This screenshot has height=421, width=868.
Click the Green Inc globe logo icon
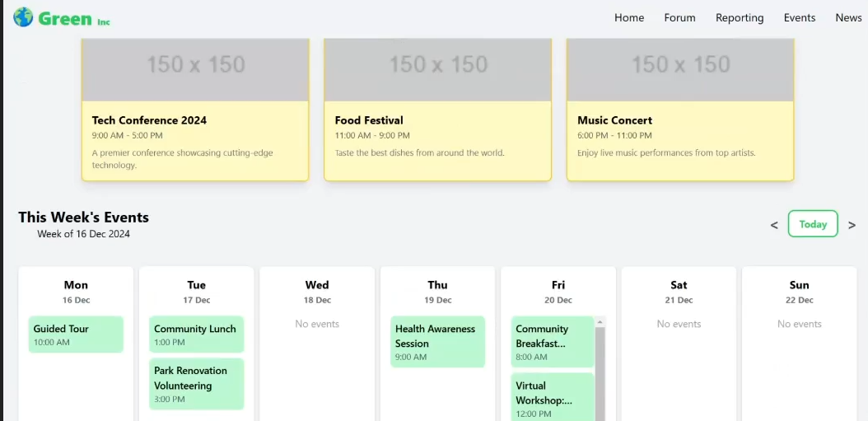(23, 17)
